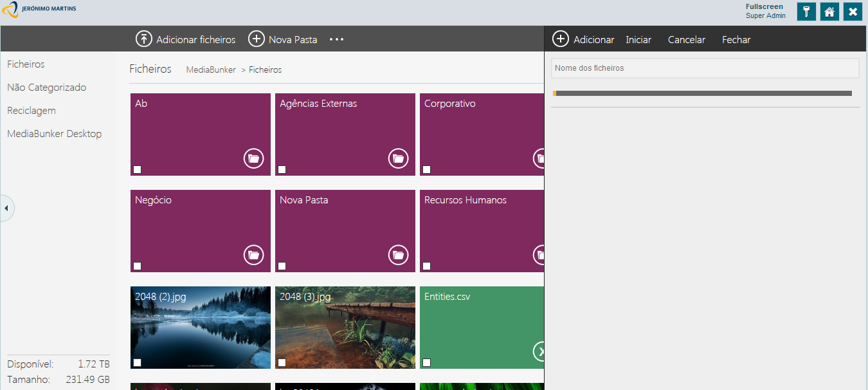
Task: Collapse the left sidebar arrow
Action: tap(6, 208)
